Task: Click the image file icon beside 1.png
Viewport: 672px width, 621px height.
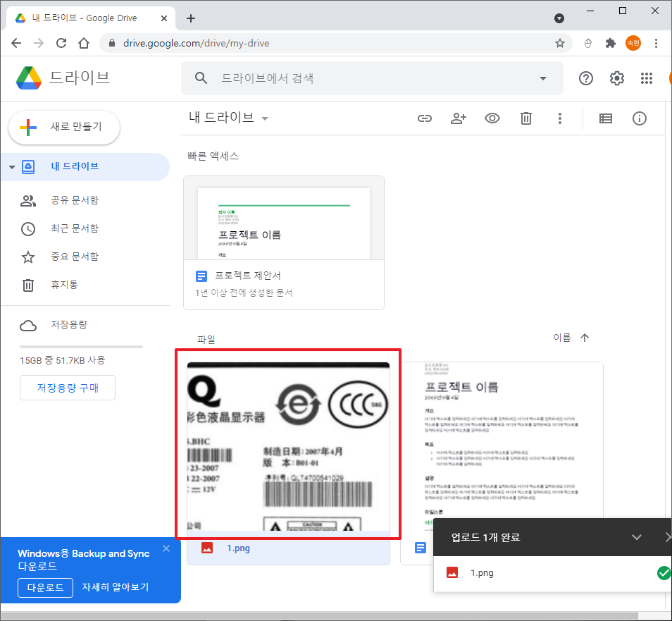Action: click(x=207, y=548)
